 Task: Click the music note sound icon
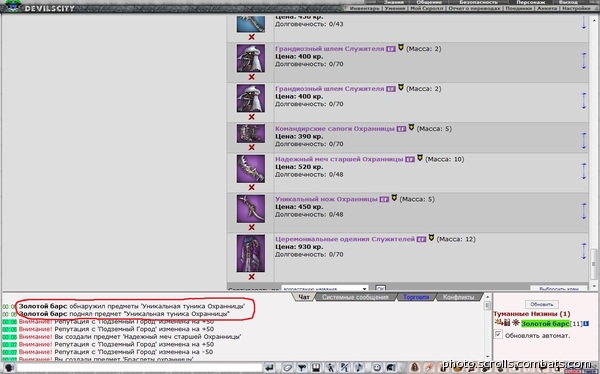[359, 368]
